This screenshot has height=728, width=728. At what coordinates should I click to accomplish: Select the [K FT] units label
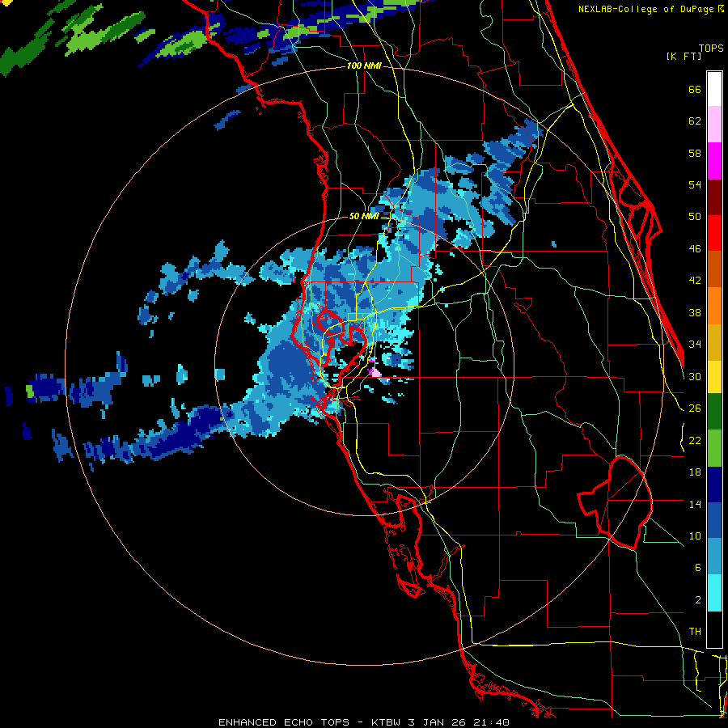tap(684, 56)
